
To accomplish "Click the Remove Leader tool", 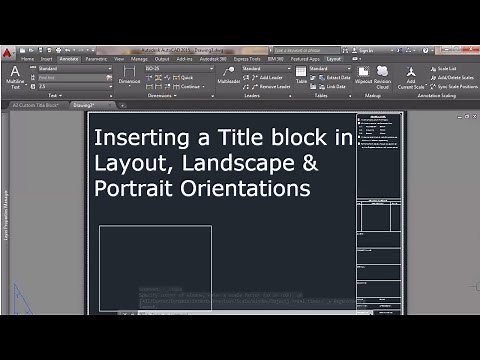I will (271, 87).
